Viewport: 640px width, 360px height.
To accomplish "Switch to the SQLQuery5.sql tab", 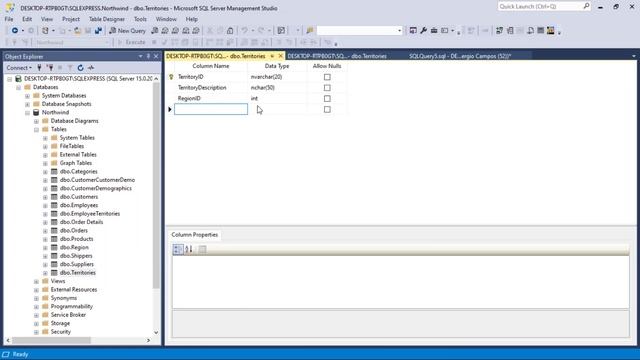I will [460, 56].
